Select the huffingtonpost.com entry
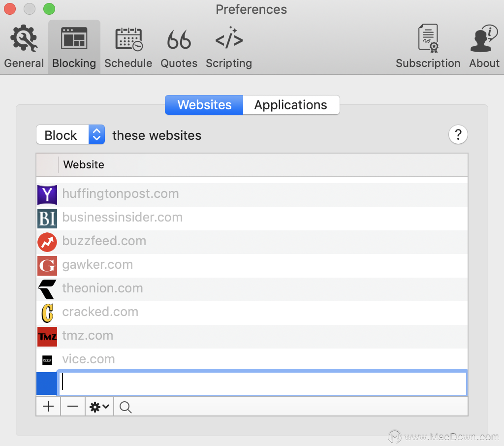 point(252,195)
